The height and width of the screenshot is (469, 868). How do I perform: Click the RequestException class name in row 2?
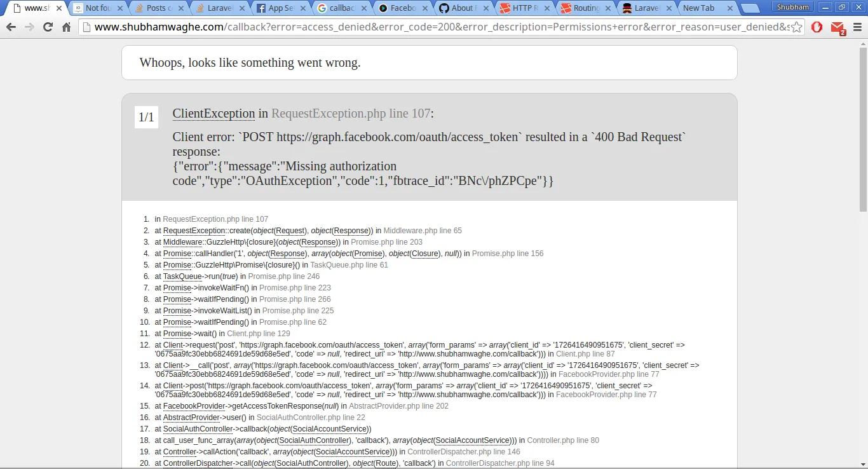[194, 231]
